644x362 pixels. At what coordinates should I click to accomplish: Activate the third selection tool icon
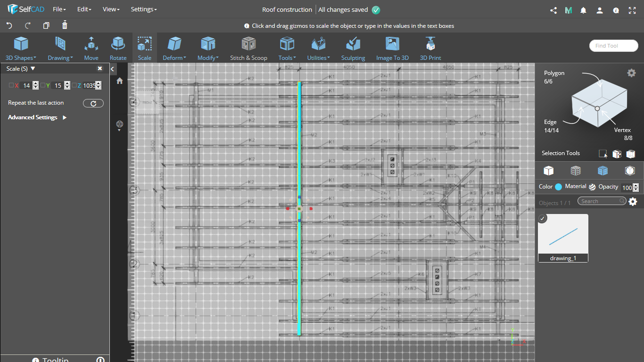click(631, 154)
